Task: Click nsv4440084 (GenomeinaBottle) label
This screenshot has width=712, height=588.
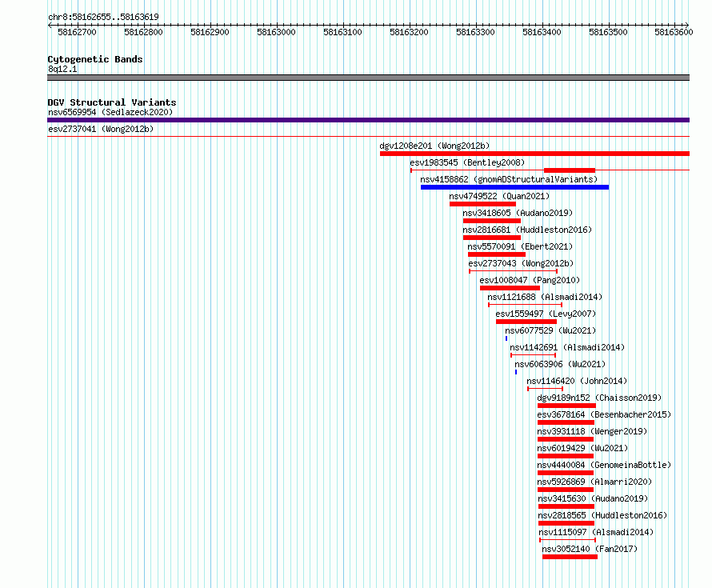Action: pos(604,465)
